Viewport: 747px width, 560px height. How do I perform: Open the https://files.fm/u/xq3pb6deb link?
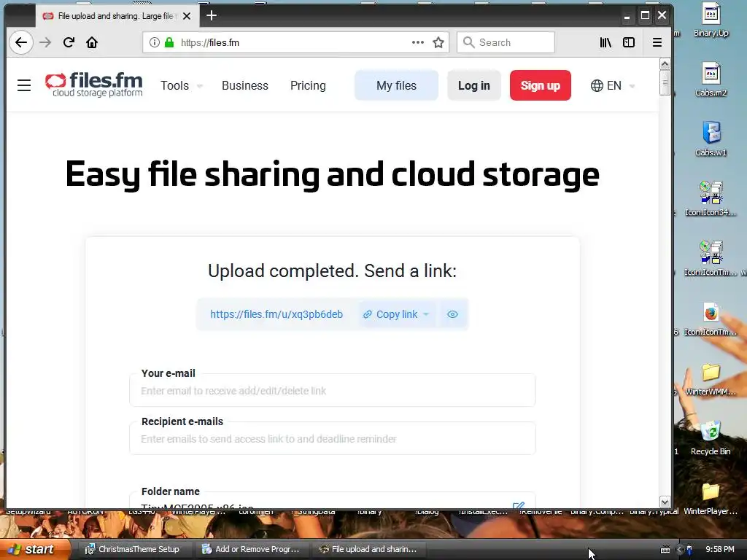pos(276,314)
